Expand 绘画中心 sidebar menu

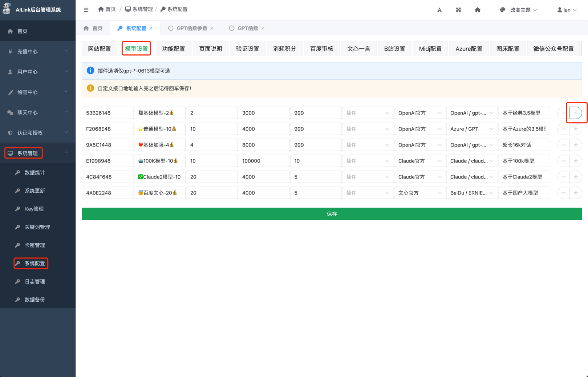point(38,92)
